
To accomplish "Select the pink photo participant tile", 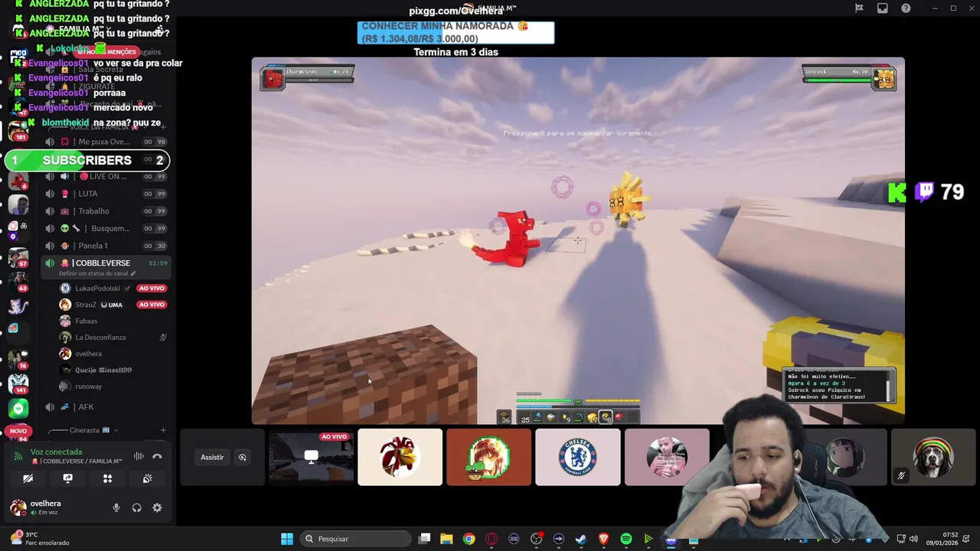I will [667, 457].
